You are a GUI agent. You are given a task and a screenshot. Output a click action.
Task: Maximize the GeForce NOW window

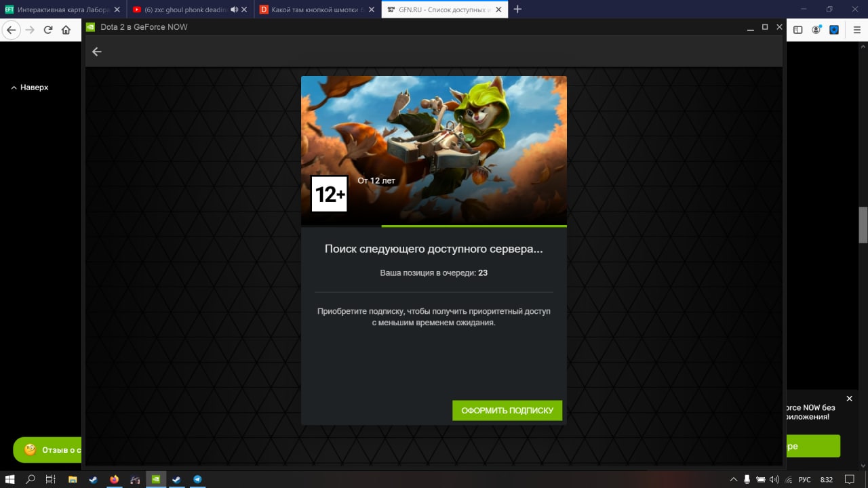point(765,27)
